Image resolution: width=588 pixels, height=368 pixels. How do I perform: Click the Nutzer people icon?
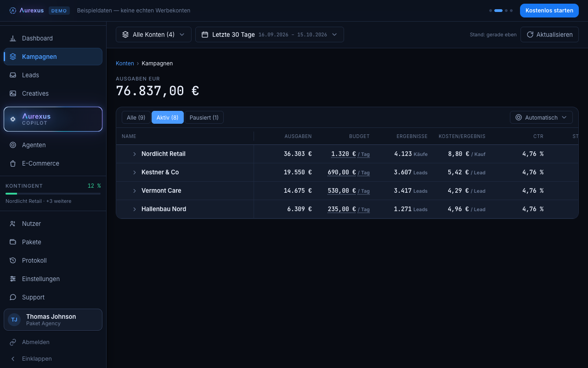(13, 224)
